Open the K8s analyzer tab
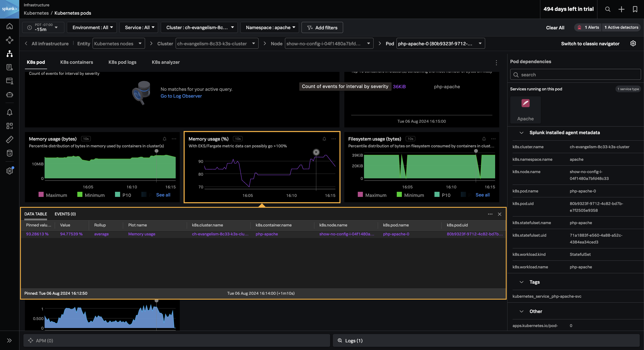The width and height of the screenshot is (644, 350). click(x=166, y=62)
